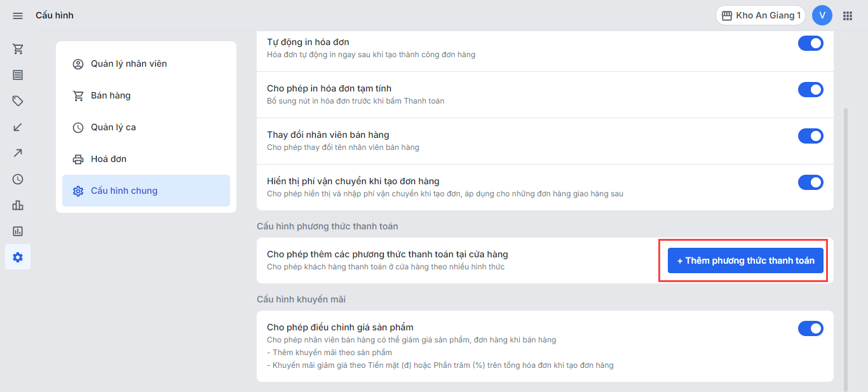The height and width of the screenshot is (392, 868).
Task: Turn off Thay đổi nhân viên bán hàng
Action: [x=811, y=136]
